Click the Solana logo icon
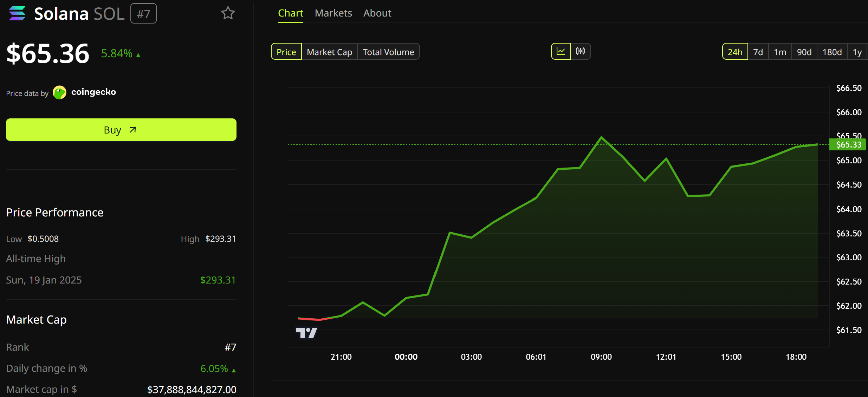Screen dimensions: 868x397 [x=17, y=13]
